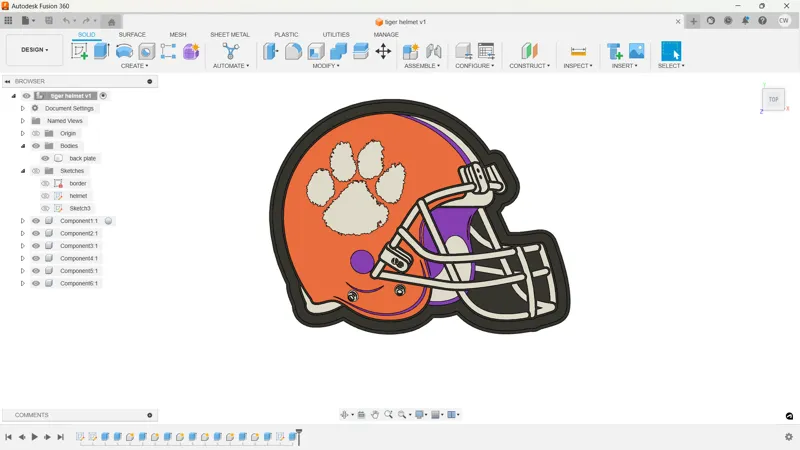This screenshot has height=450, width=800.
Task: Select the Revolve tool
Action: coord(124,51)
